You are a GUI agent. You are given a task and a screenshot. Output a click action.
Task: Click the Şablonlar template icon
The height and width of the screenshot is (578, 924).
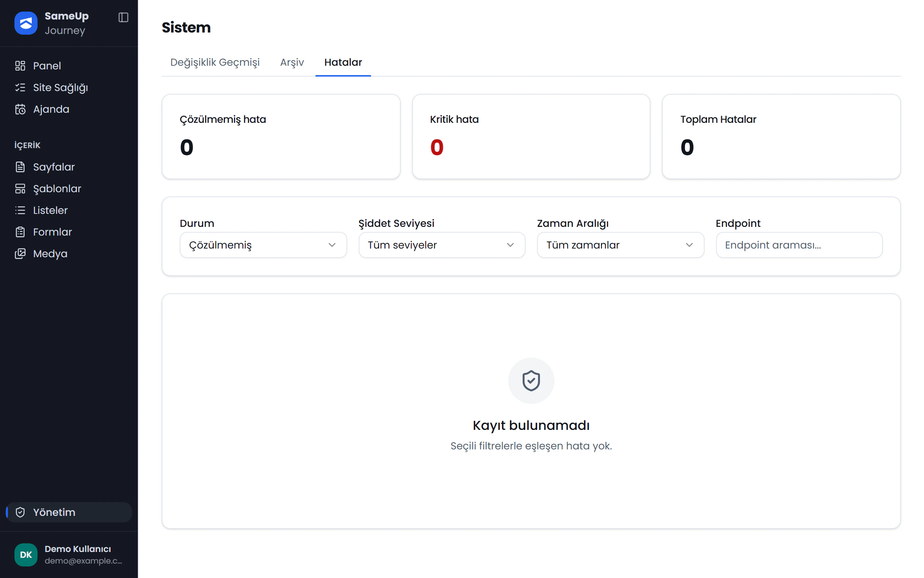[x=20, y=189]
